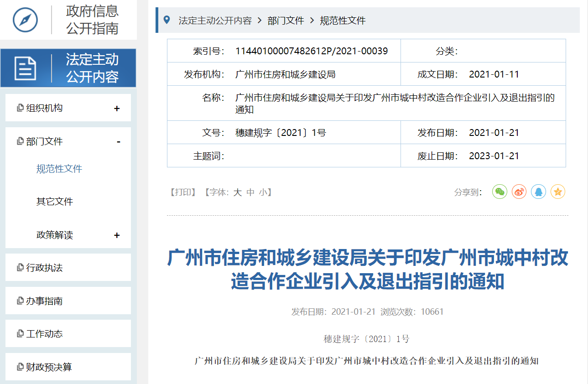This screenshot has width=588, height=384.
Task: Share the page via WeChat icon
Action: point(500,192)
